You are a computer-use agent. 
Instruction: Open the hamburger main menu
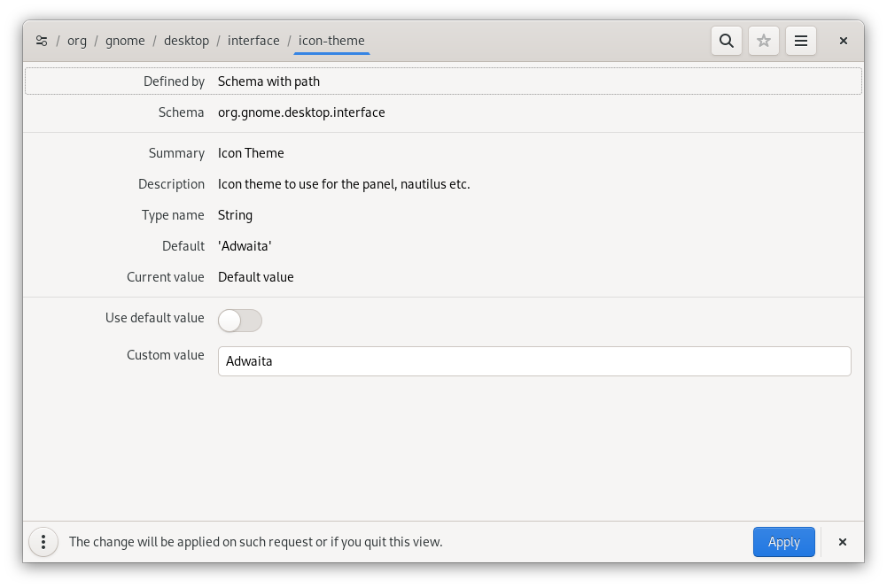coord(801,41)
